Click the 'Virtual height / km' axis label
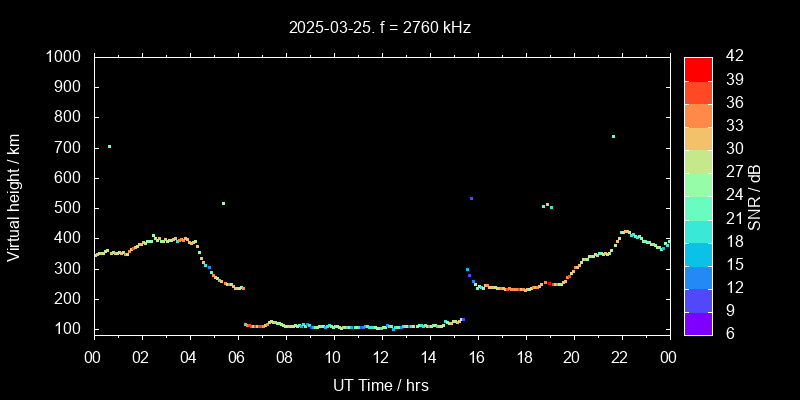 click(14, 196)
